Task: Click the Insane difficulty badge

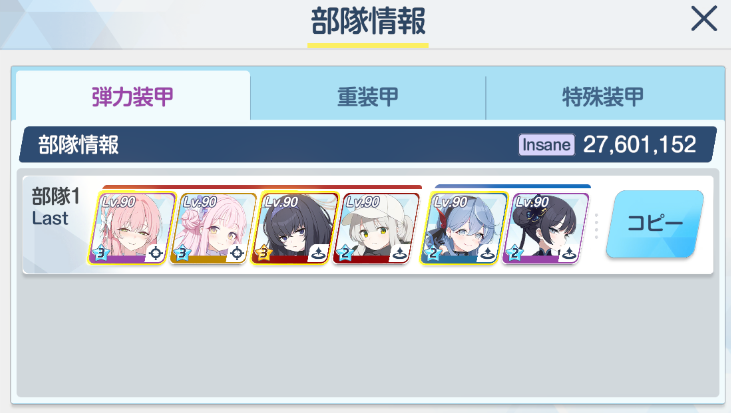Action: coord(547,145)
